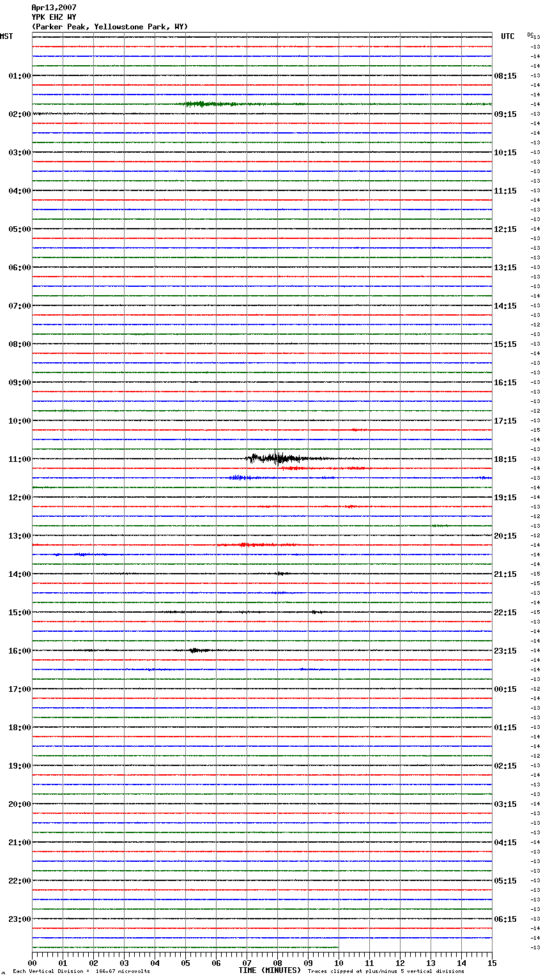Click the TIME (MINUTES) axis title
543x980 pixels.
pos(270,970)
